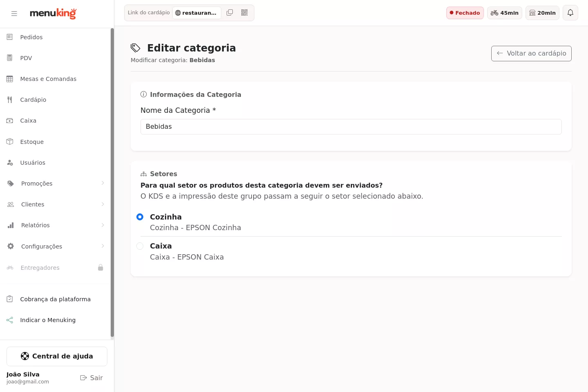Click the Central de ajuda lifebuoy icon
The height and width of the screenshot is (392, 588).
tap(25, 356)
